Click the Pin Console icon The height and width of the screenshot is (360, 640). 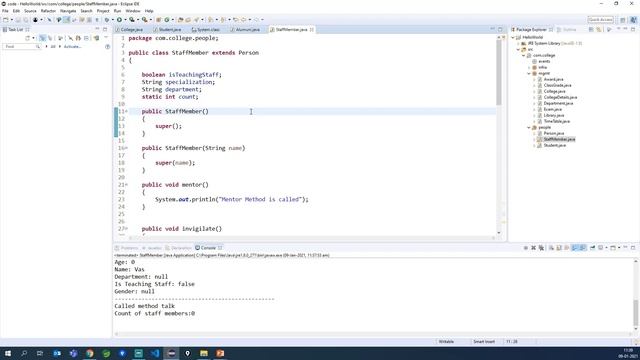click(x=592, y=248)
